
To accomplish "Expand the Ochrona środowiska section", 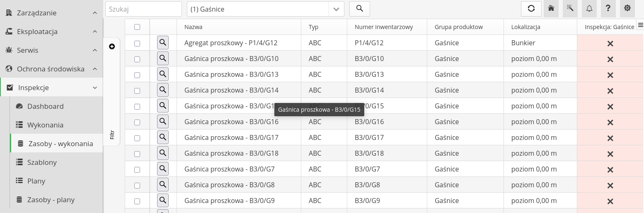I will point(51,69).
